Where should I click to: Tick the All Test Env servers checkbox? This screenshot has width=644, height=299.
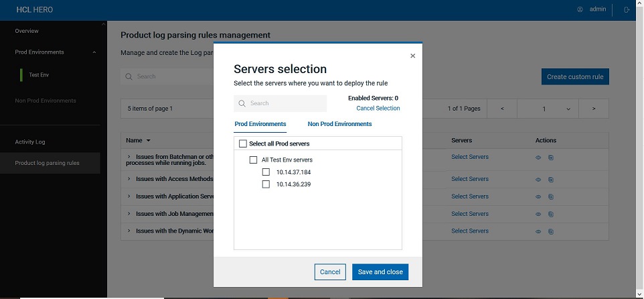254,160
